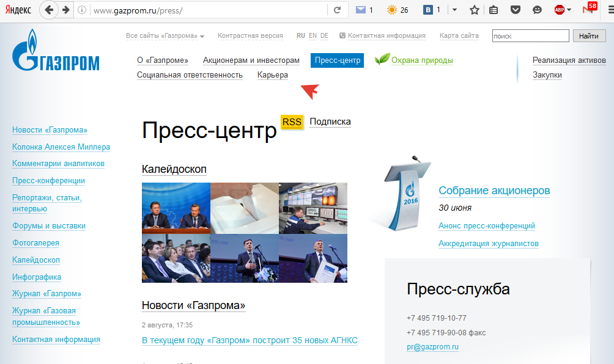Viewport: 614px width, 364px height.
Task: Open Gmail notifier icon with 58 badge
Action: pyautogui.click(x=590, y=9)
